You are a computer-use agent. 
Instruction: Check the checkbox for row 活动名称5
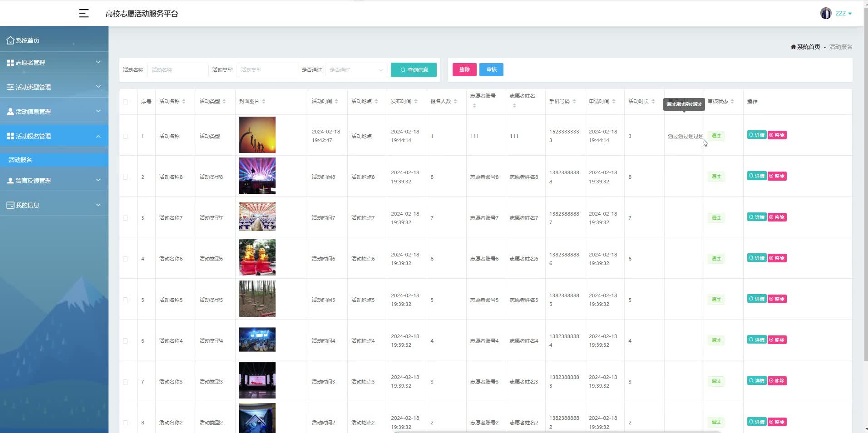[x=126, y=300]
